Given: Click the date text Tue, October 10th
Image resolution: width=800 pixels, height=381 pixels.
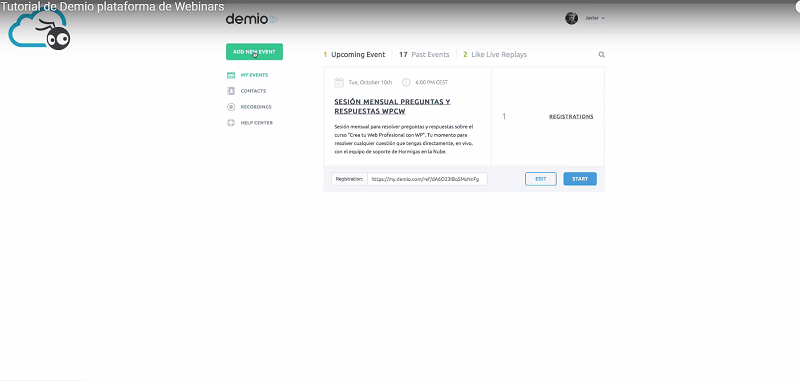Looking at the screenshot, I should (x=370, y=82).
